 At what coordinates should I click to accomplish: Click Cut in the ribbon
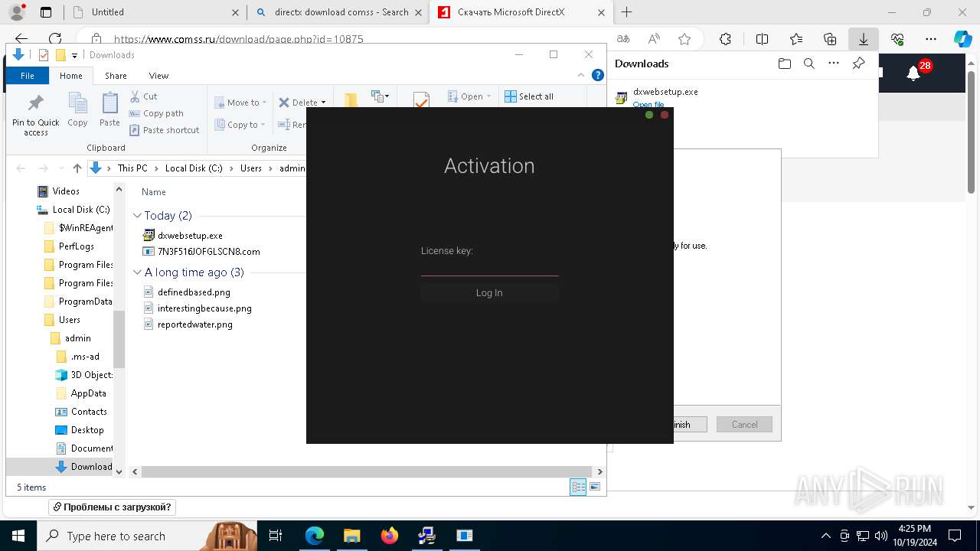coord(144,96)
